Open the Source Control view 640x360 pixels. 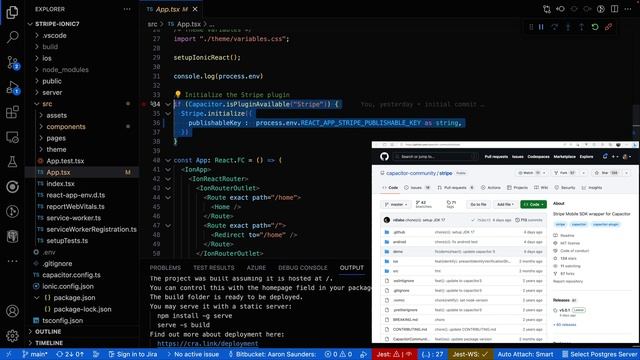pos(13,62)
